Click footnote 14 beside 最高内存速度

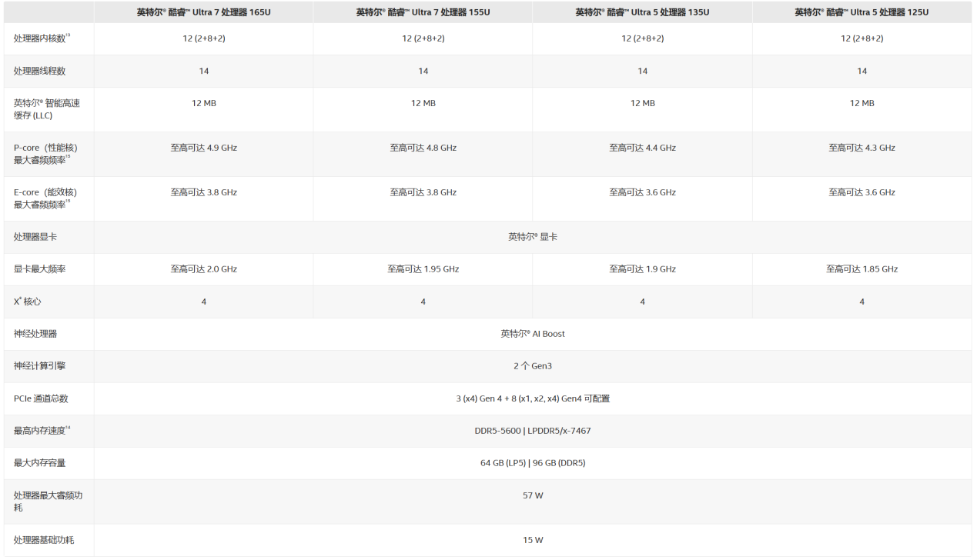click(68, 428)
